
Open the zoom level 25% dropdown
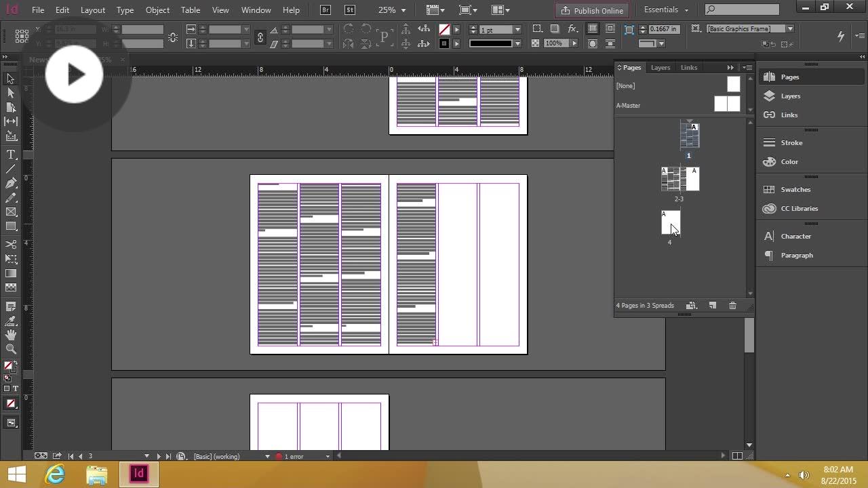coord(403,10)
